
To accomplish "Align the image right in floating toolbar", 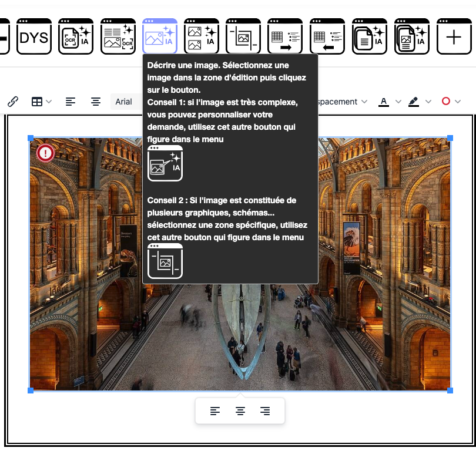I will tap(265, 411).
